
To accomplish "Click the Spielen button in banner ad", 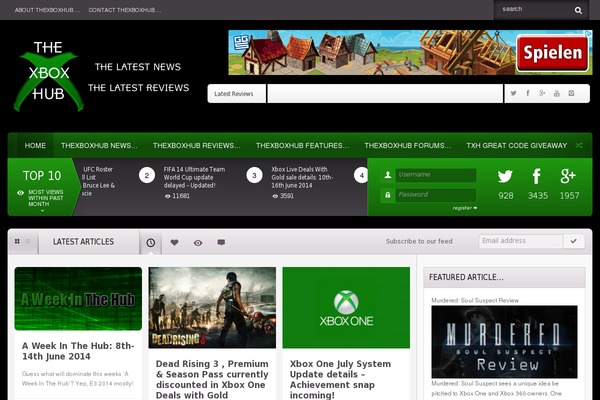I will coord(552,53).
